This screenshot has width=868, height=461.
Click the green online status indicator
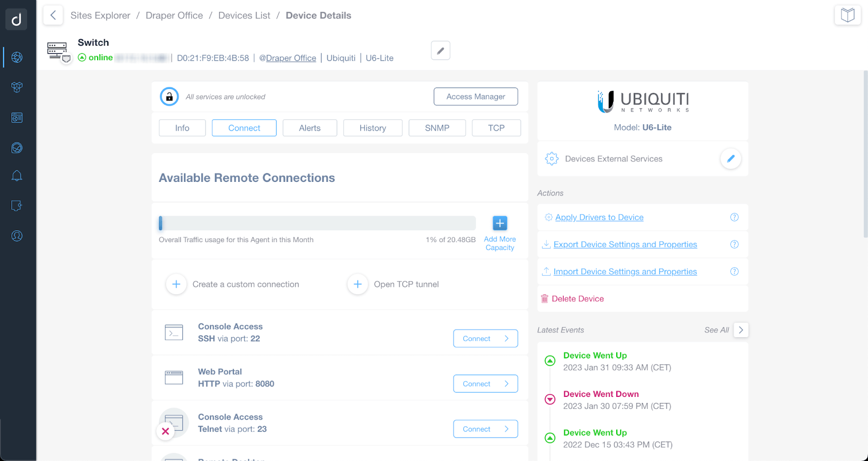95,58
